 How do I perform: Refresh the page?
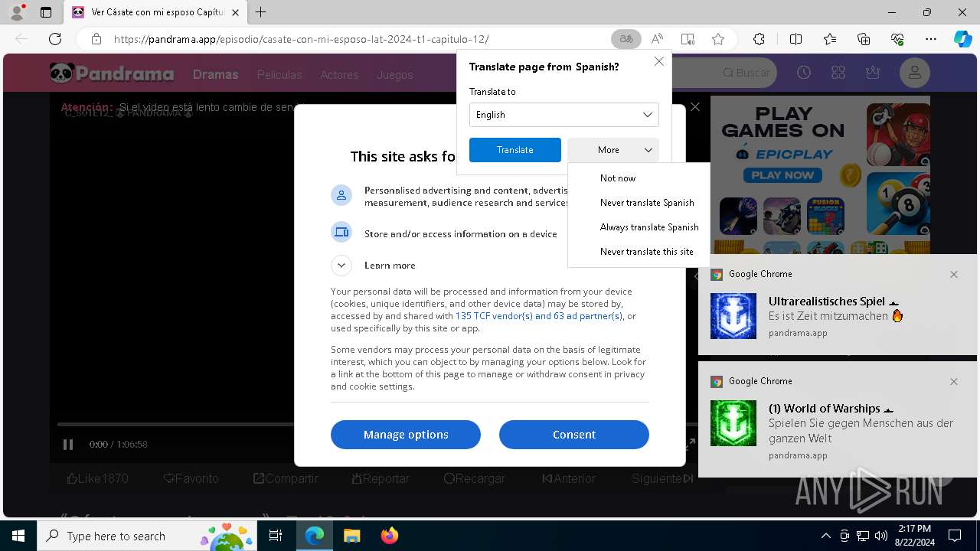pos(55,39)
